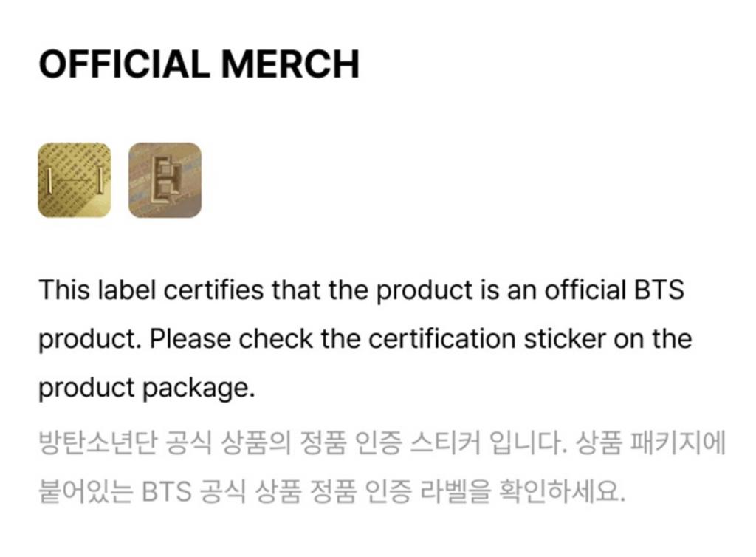Click the OFFICIAL MERCH heading

click(x=199, y=64)
